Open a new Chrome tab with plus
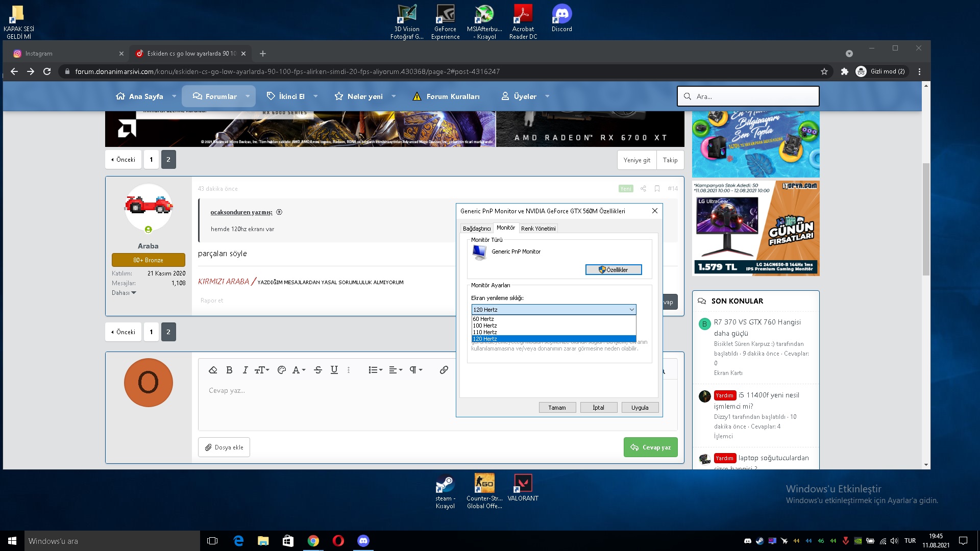Image resolution: width=980 pixels, height=551 pixels. [x=263, y=54]
